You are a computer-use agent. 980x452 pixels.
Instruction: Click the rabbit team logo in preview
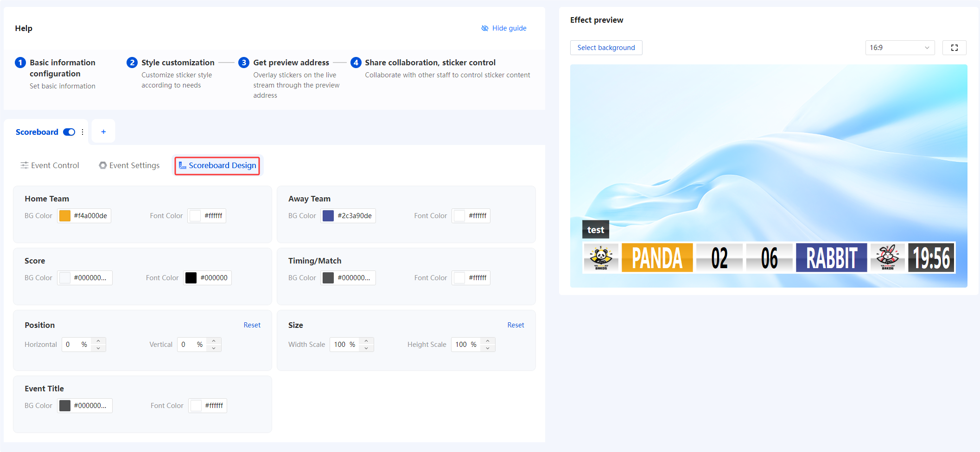pos(887,257)
